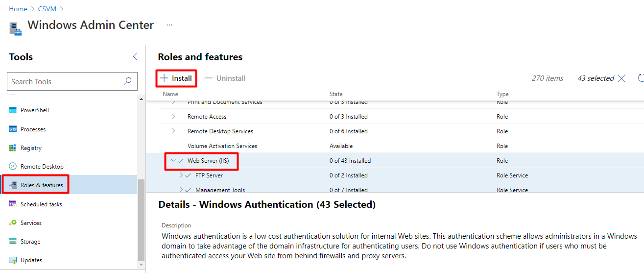This screenshot has height=273, width=644.
Task: Click the PowerShell icon in Tools
Action: (13, 110)
